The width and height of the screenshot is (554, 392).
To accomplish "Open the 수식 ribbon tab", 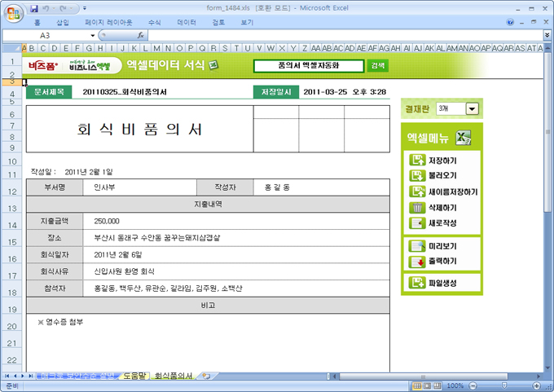I will [x=155, y=22].
